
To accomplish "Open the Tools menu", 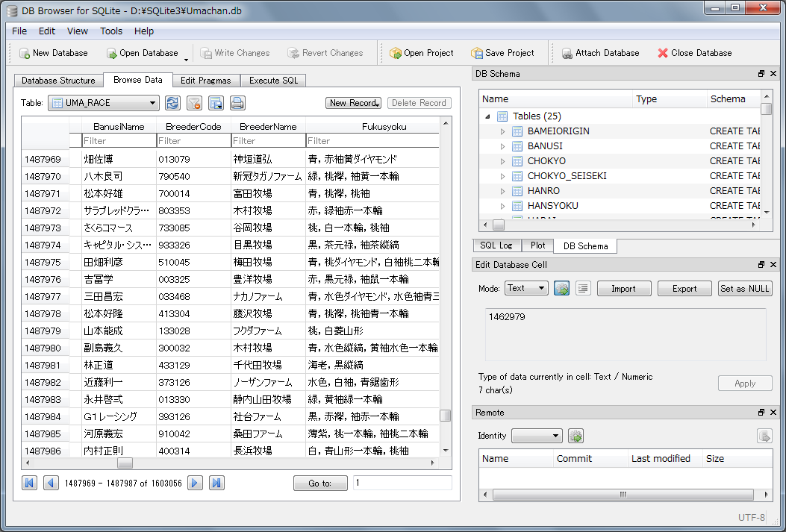I will click(x=111, y=31).
